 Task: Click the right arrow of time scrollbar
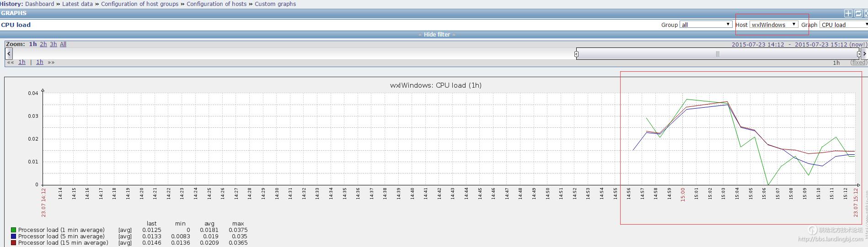click(x=864, y=54)
